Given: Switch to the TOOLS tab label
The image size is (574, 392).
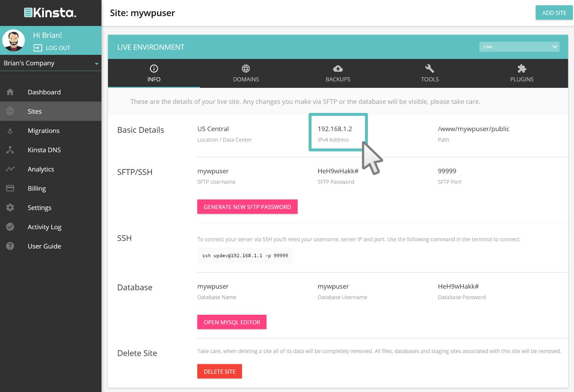Looking at the screenshot, I should [430, 79].
